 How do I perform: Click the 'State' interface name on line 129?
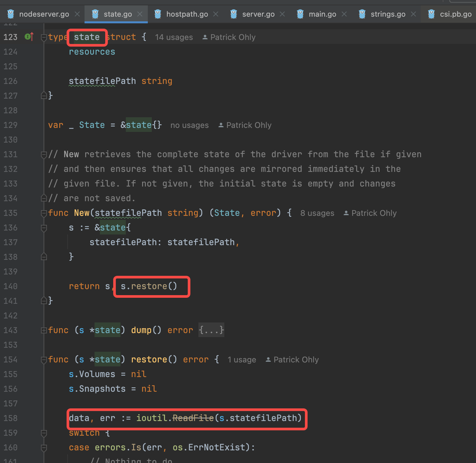(x=92, y=125)
